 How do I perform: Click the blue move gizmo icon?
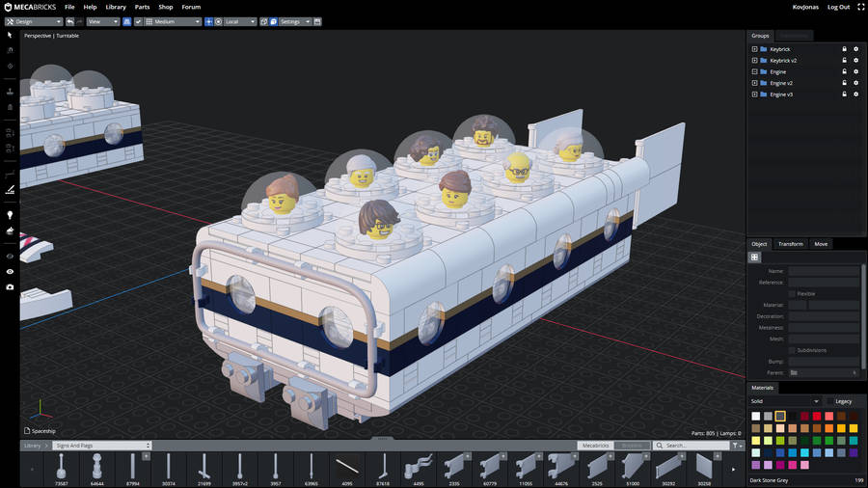tap(208, 21)
